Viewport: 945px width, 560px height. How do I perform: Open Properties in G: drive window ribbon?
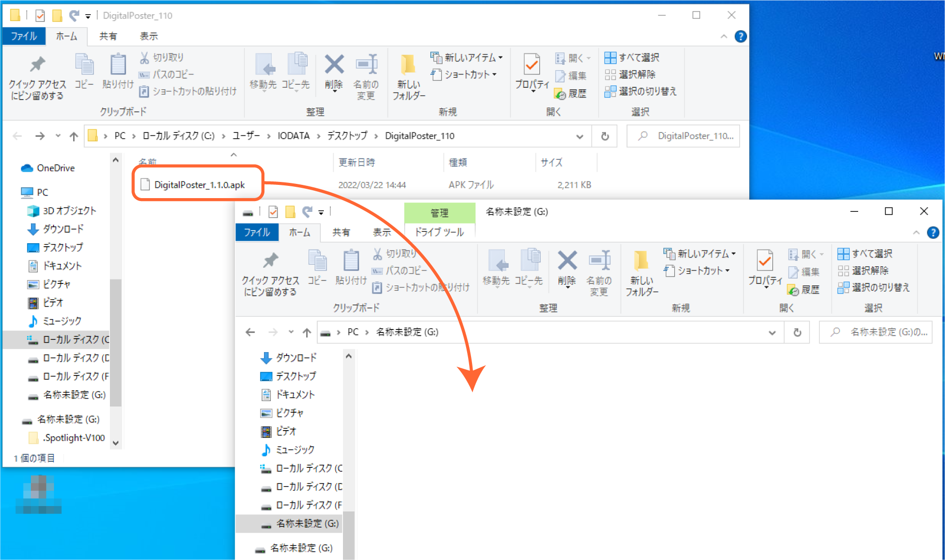765,268
